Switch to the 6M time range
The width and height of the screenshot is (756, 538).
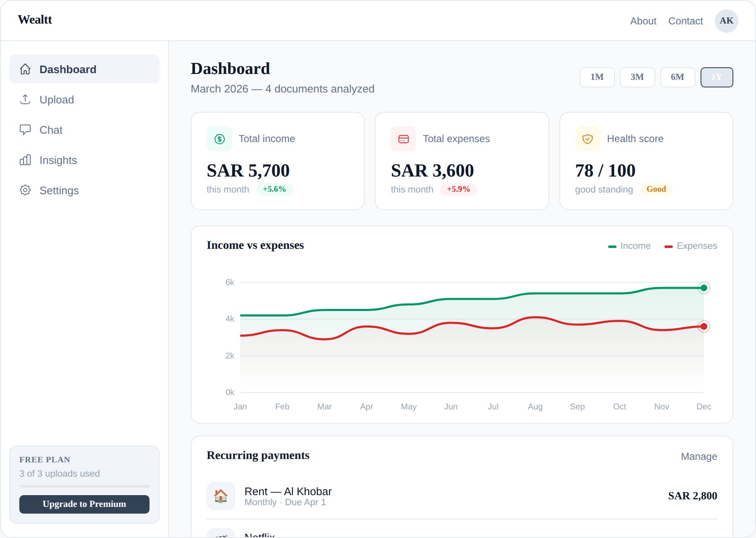point(677,77)
